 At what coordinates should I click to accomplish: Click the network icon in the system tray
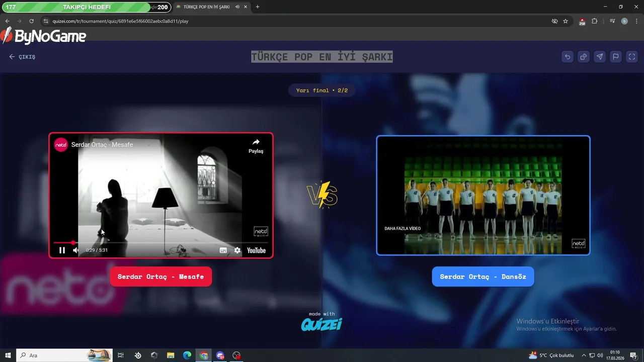coord(592,355)
